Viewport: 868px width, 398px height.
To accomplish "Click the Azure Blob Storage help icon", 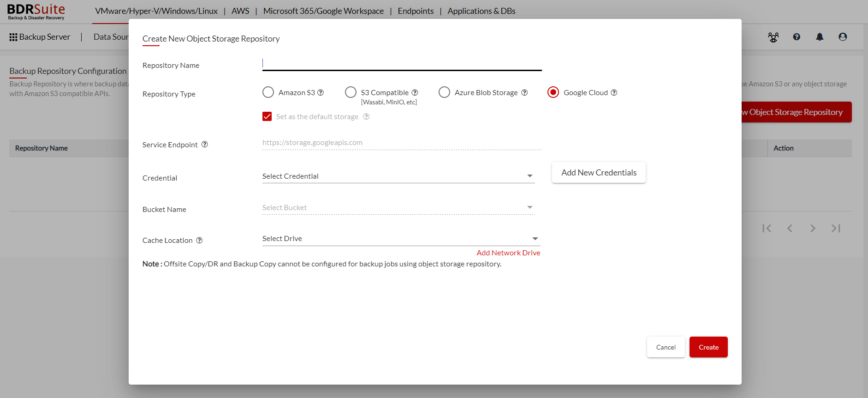I will pos(524,92).
